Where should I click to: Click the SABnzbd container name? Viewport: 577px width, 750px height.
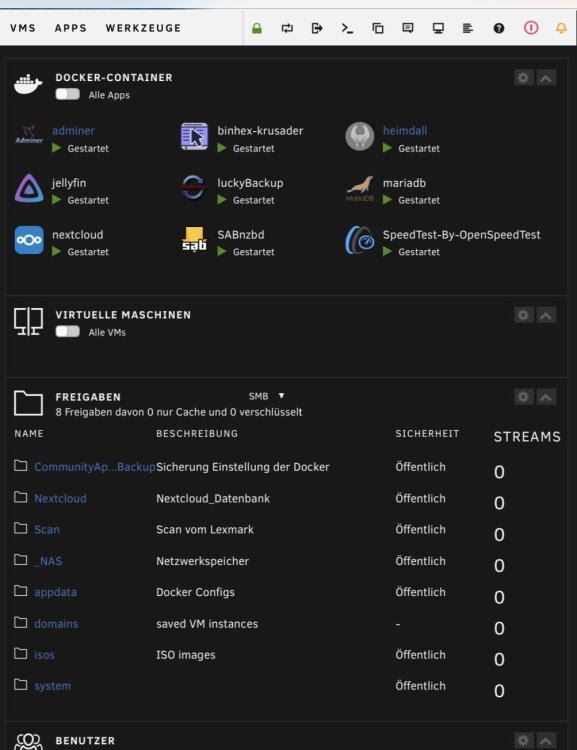(241, 234)
